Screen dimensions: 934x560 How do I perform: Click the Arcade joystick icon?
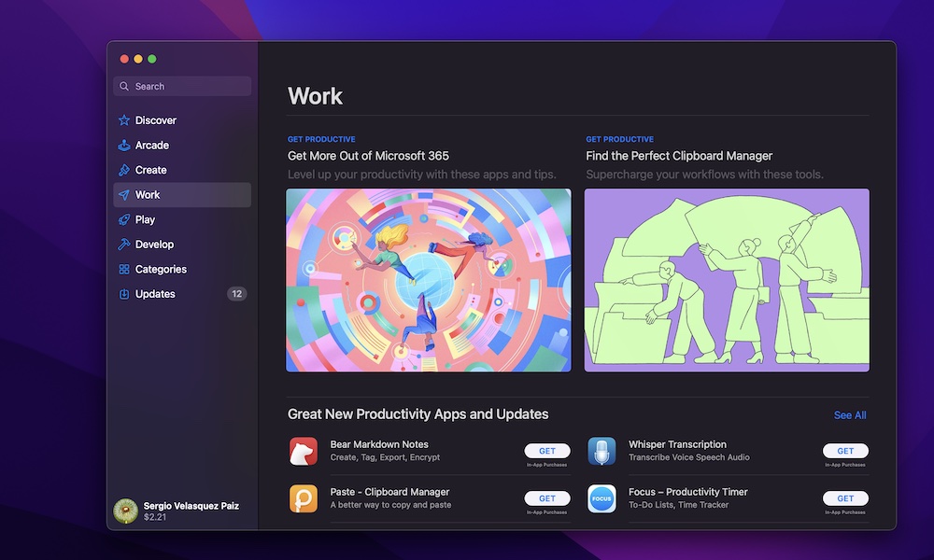click(x=124, y=146)
